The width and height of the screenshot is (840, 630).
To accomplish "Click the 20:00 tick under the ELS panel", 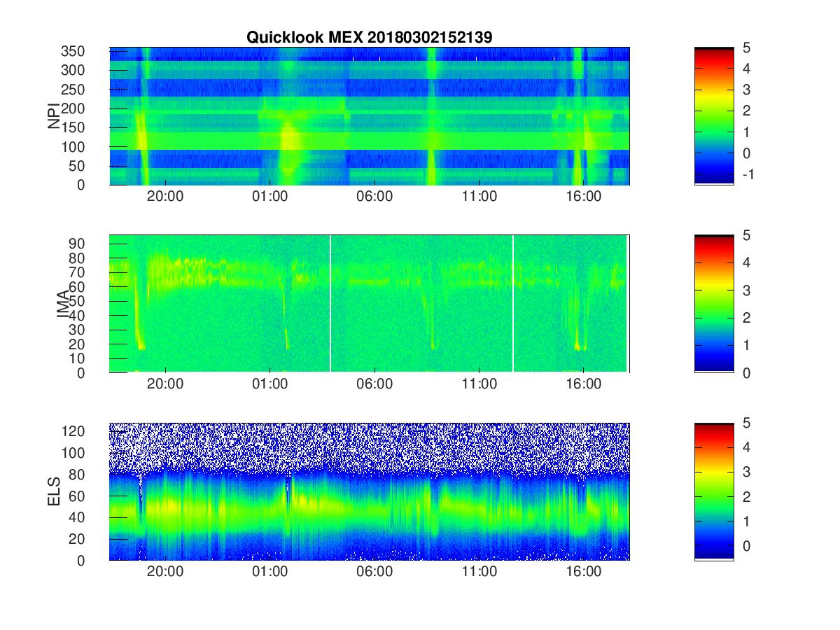I will 165,572.
